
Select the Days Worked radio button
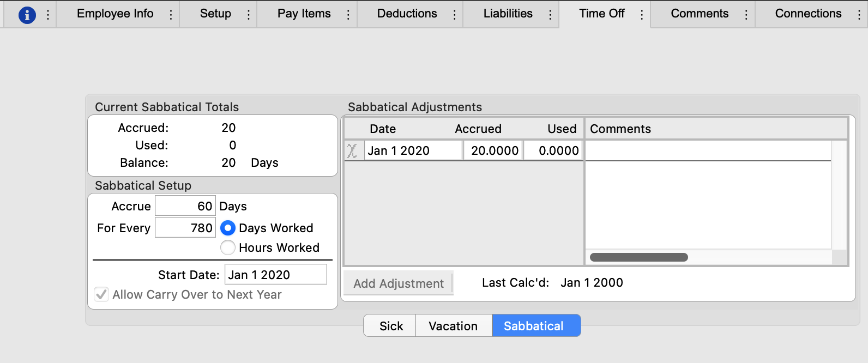point(228,228)
